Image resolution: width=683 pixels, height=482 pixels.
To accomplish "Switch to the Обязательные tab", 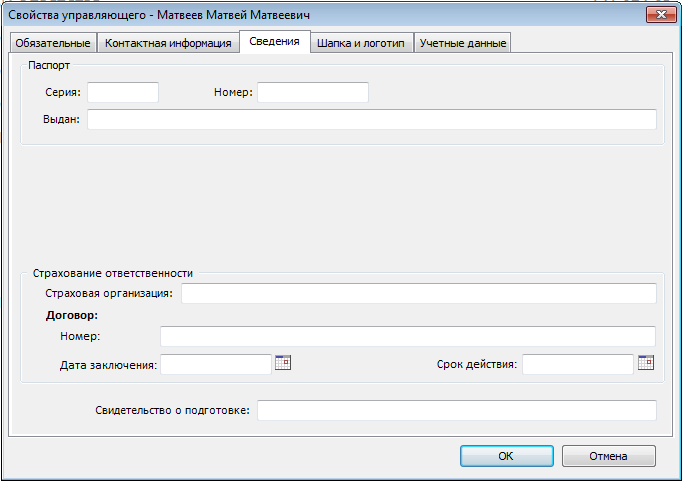I will pos(53,43).
